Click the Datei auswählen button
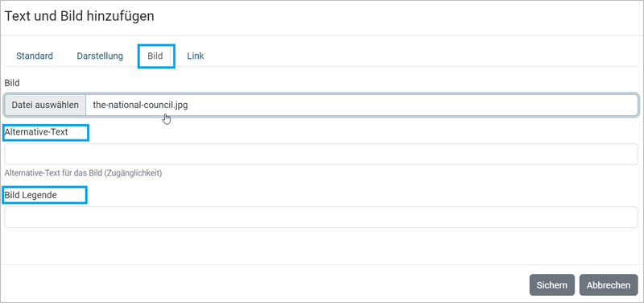This screenshot has height=303, width=644. [45, 105]
